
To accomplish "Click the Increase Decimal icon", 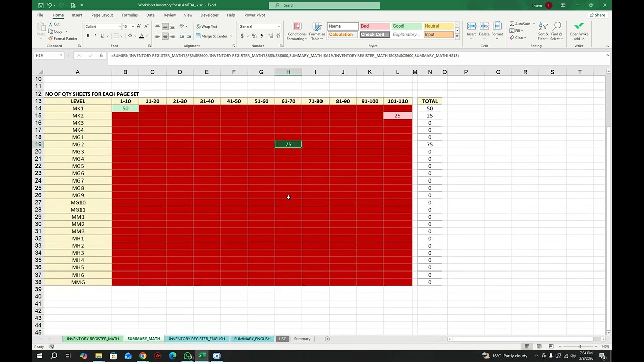I will click(271, 36).
